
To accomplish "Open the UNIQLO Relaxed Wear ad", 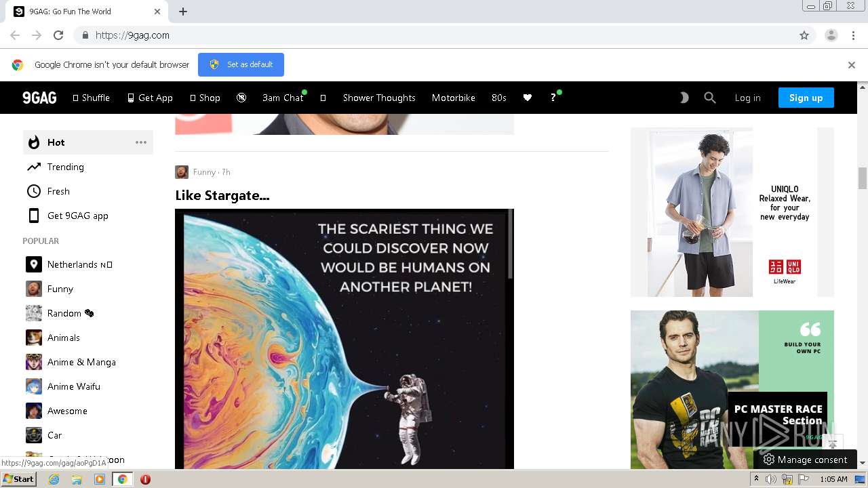I will pos(732,212).
